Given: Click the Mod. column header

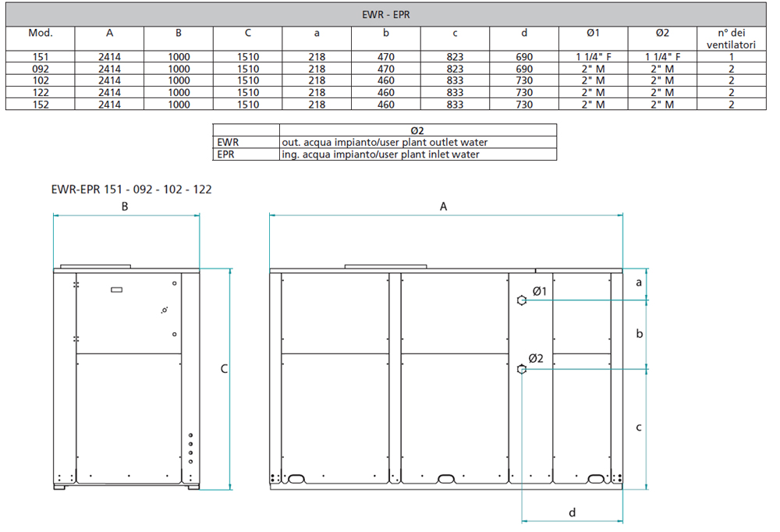Looking at the screenshot, I should [41, 32].
